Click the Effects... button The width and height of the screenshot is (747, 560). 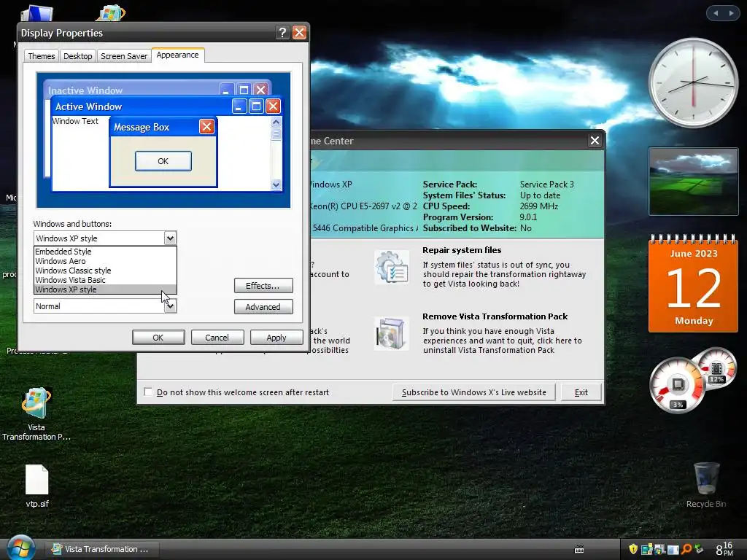(263, 286)
